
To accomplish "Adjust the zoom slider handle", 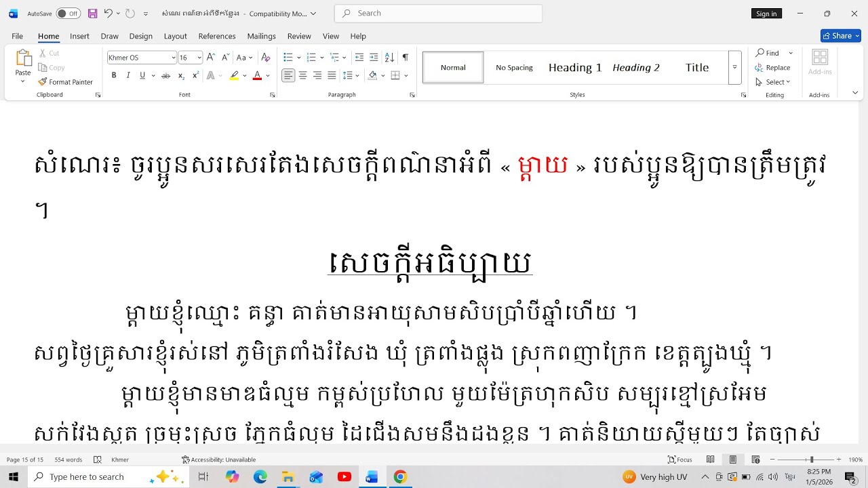I will 812,460.
